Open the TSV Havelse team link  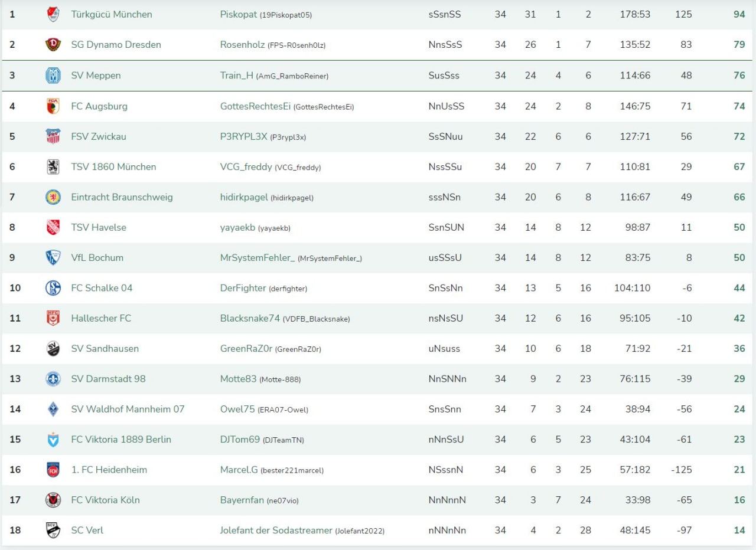pyautogui.click(x=98, y=227)
